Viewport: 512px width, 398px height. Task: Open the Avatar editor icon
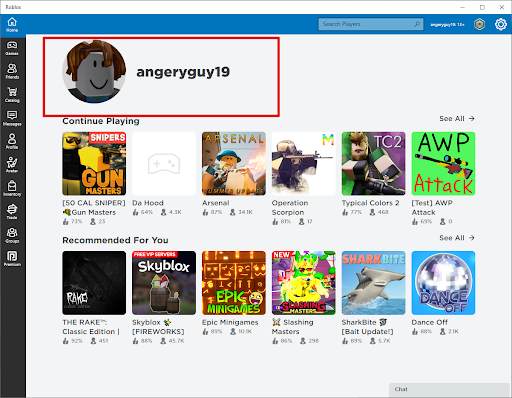pos(12,165)
